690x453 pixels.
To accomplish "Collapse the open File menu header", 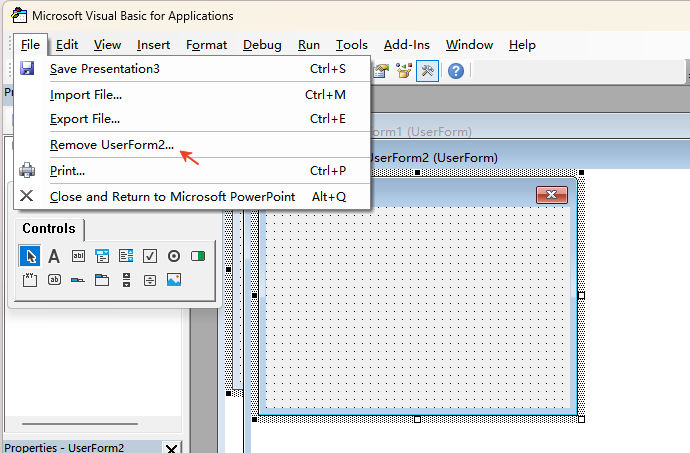I will (30, 45).
